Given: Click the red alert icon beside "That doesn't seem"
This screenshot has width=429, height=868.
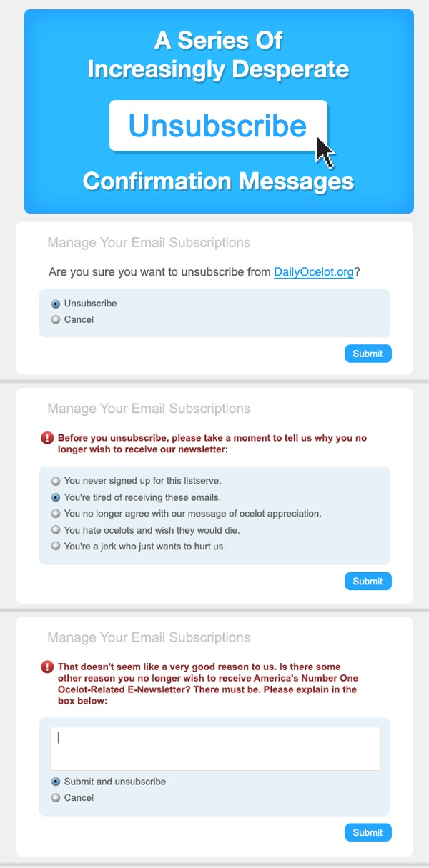Looking at the screenshot, I should click(48, 667).
